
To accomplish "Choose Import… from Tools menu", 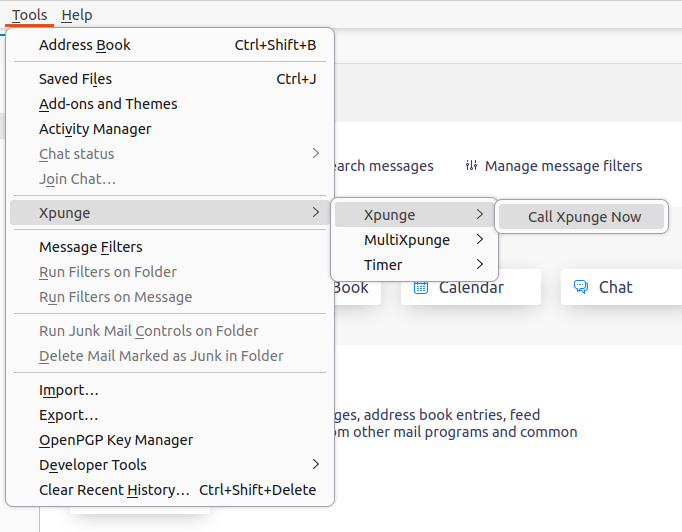I will tap(170, 390).
